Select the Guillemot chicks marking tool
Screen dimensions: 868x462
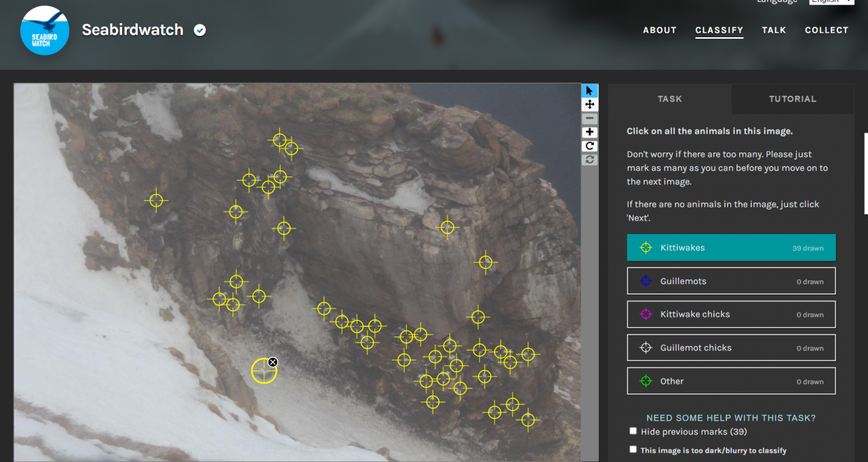(x=731, y=347)
